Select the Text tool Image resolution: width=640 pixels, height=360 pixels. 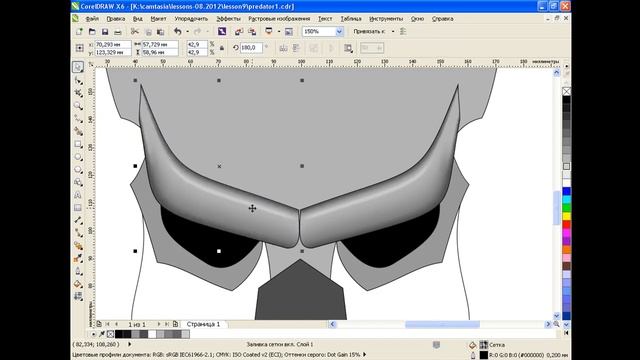(78, 195)
